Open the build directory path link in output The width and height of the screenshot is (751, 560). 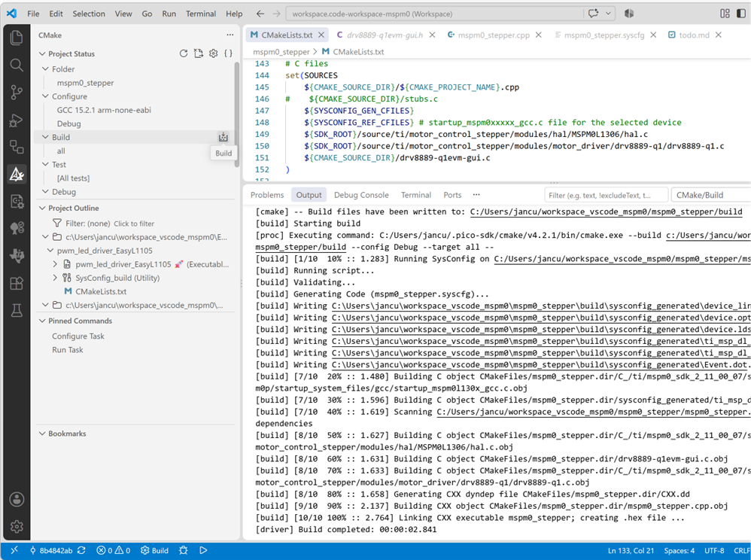[606, 212]
